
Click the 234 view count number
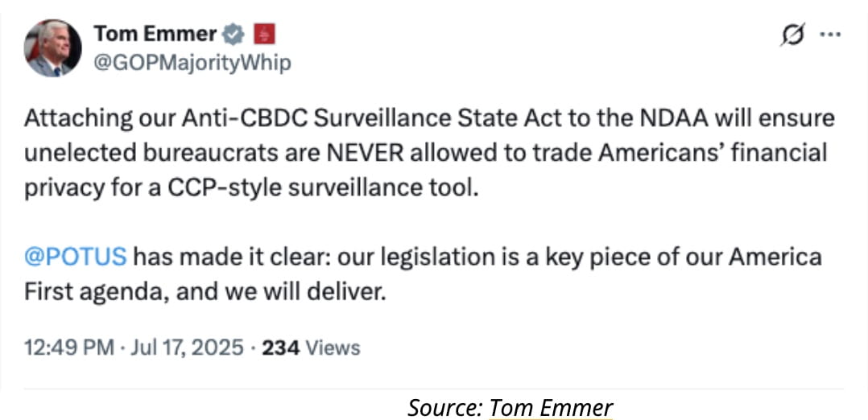click(x=281, y=348)
